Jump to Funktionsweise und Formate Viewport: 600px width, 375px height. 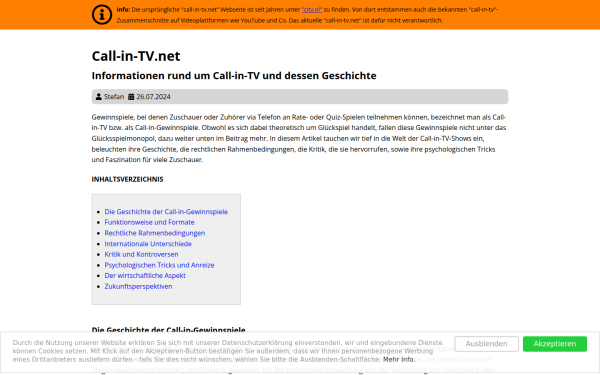[x=149, y=222]
